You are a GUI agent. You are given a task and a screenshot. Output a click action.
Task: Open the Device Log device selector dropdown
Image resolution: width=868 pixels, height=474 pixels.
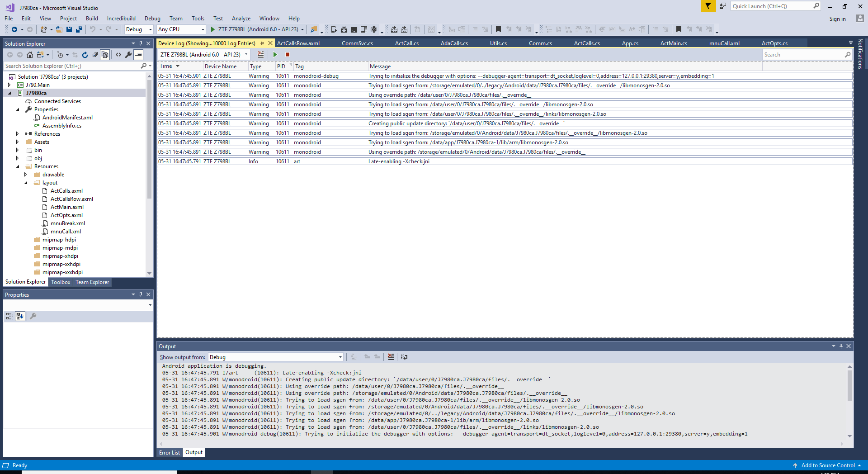click(x=204, y=55)
